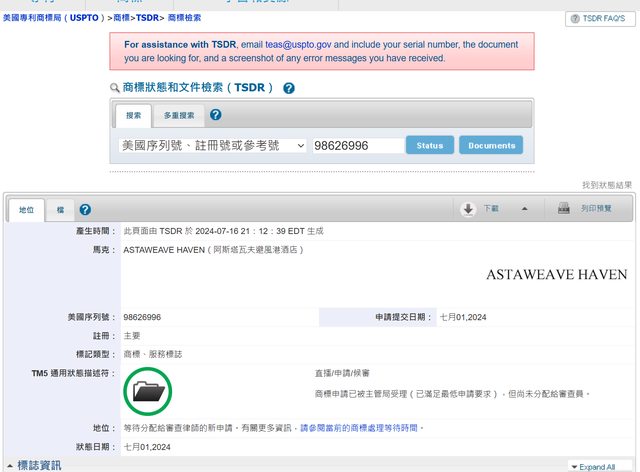The width and height of the screenshot is (640, 472).
Task: Open the serial number type dropdown
Action: coord(212,146)
